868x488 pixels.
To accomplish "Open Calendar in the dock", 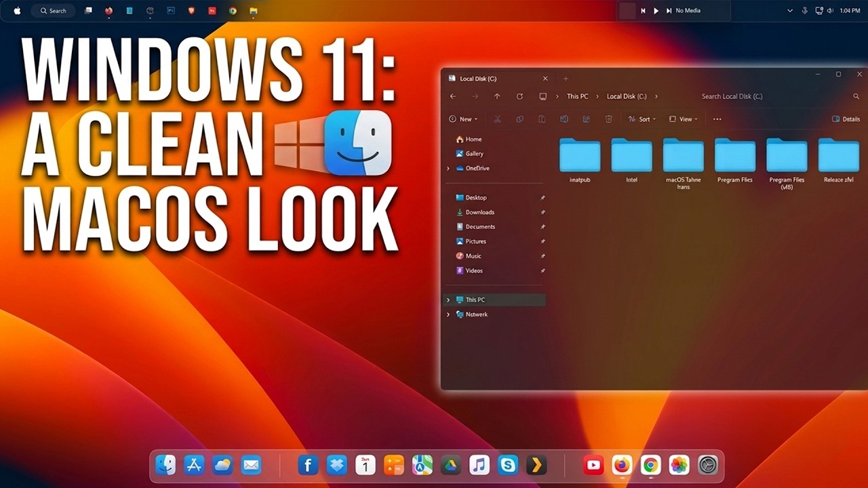I will tap(365, 465).
